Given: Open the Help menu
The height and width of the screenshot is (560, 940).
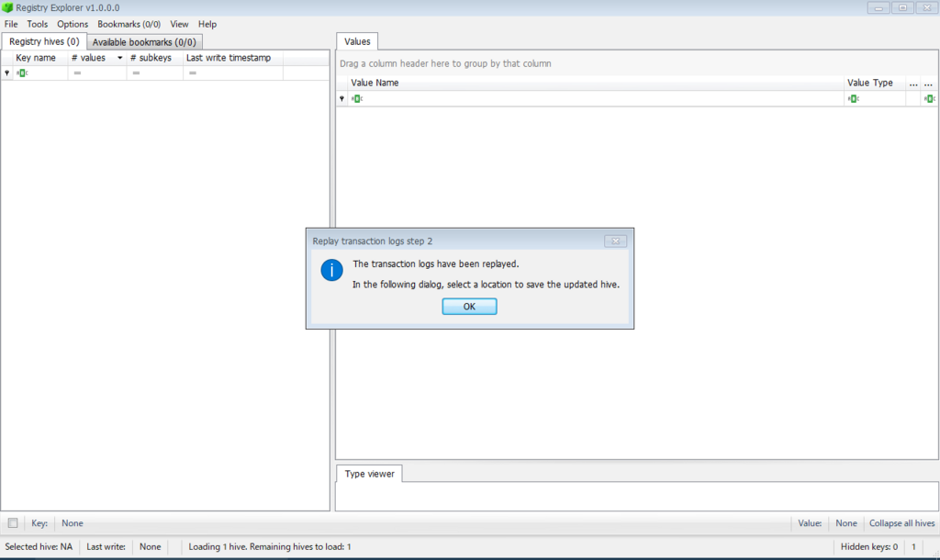Looking at the screenshot, I should 207,24.
